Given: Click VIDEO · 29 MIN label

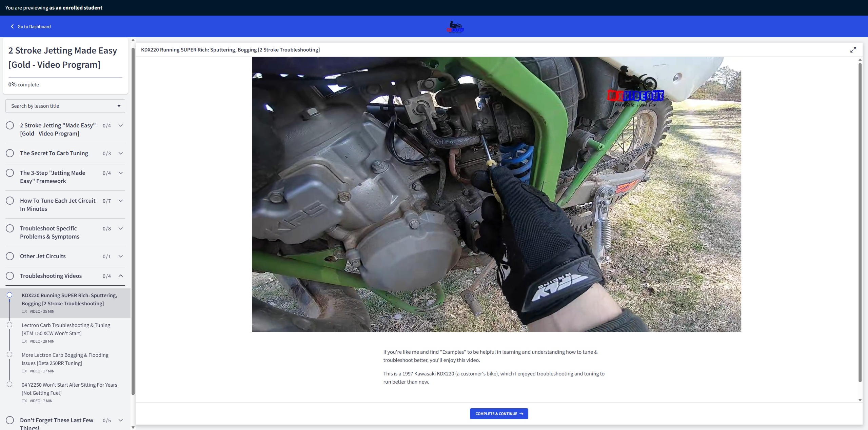Looking at the screenshot, I should (x=42, y=341).
